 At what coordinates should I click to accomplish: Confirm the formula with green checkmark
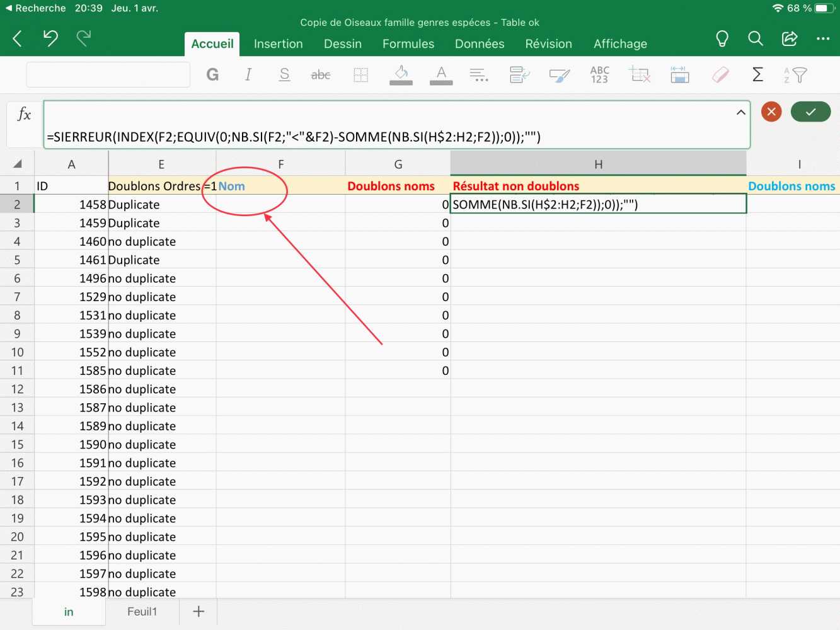pos(810,112)
